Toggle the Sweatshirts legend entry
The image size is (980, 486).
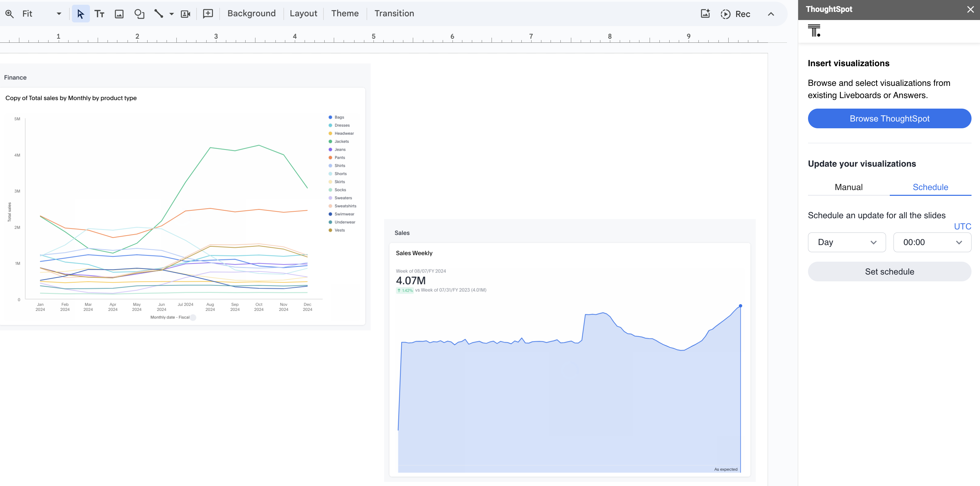[x=342, y=206]
